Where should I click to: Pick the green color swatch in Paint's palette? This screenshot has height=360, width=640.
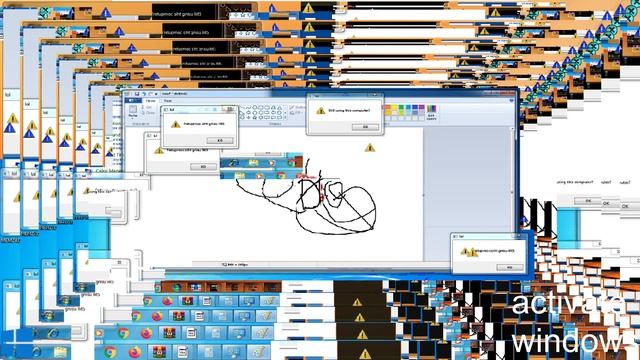(402, 108)
